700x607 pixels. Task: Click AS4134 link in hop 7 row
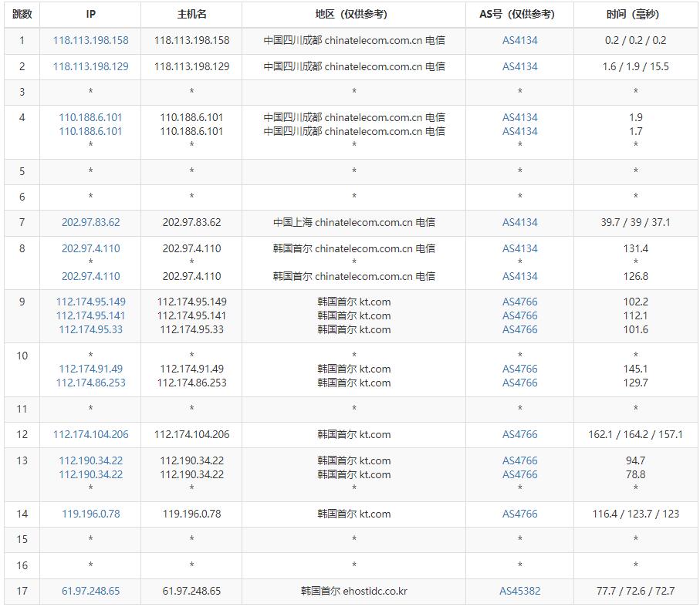pos(519,222)
